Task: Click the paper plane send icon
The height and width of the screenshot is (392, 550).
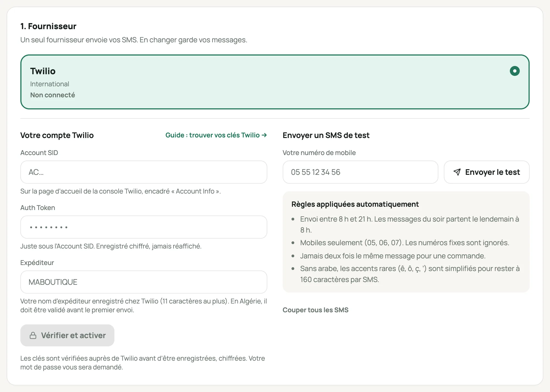Action: click(457, 172)
